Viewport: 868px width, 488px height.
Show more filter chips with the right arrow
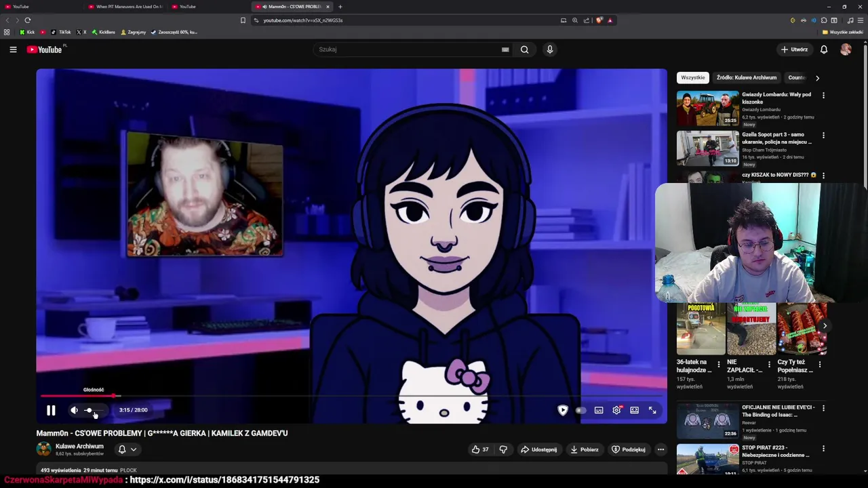point(817,78)
